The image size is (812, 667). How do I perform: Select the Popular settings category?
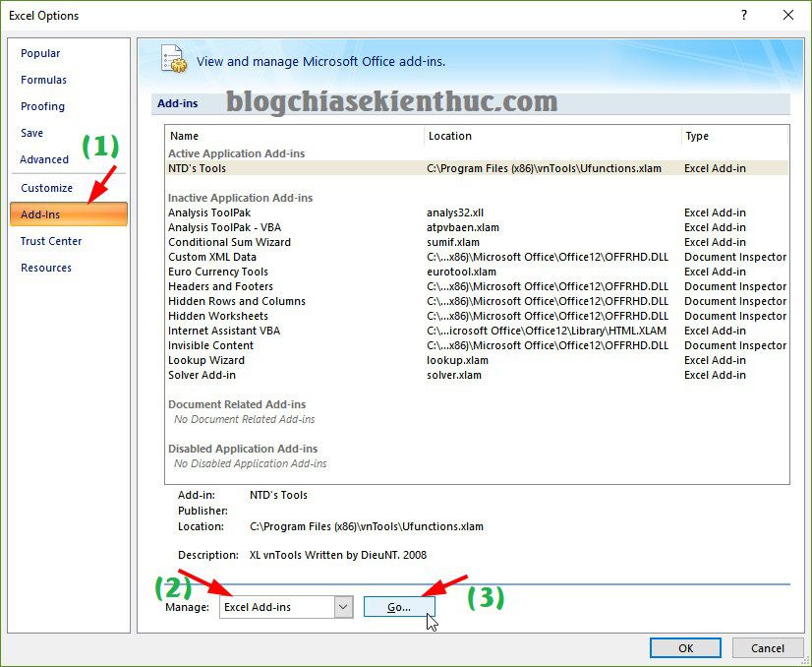40,53
